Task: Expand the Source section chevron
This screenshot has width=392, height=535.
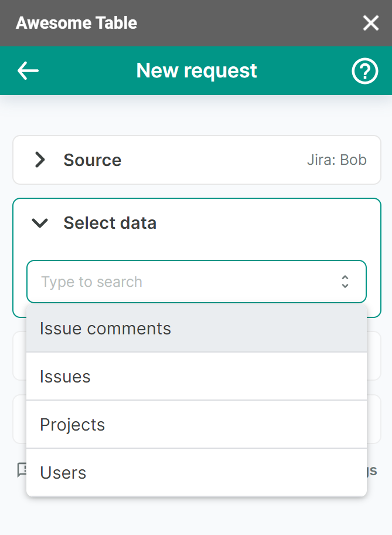Action: pos(40,160)
